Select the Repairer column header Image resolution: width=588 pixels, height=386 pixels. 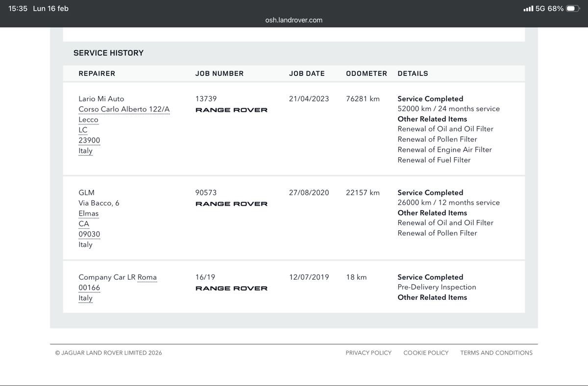click(97, 73)
